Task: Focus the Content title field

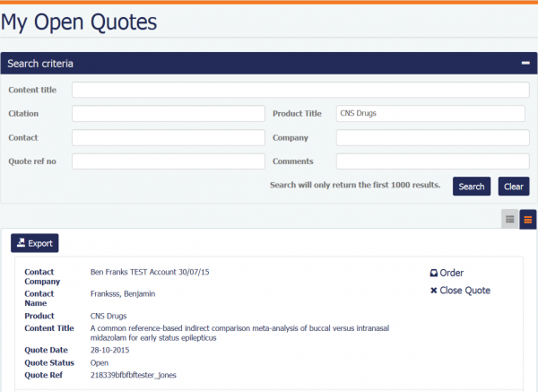Action: [x=300, y=90]
